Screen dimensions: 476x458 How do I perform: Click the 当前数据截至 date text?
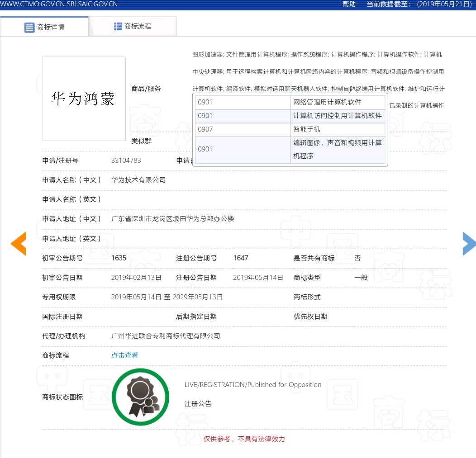click(x=419, y=4)
